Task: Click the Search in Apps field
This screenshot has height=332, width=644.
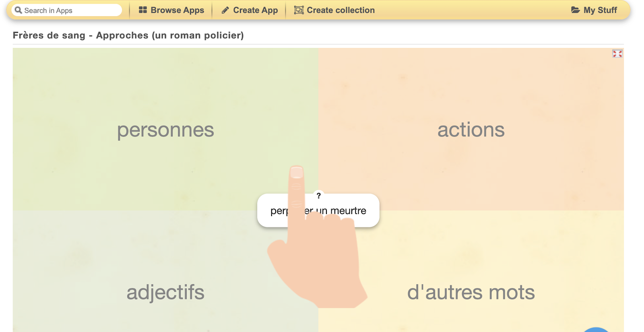Action: point(67,10)
